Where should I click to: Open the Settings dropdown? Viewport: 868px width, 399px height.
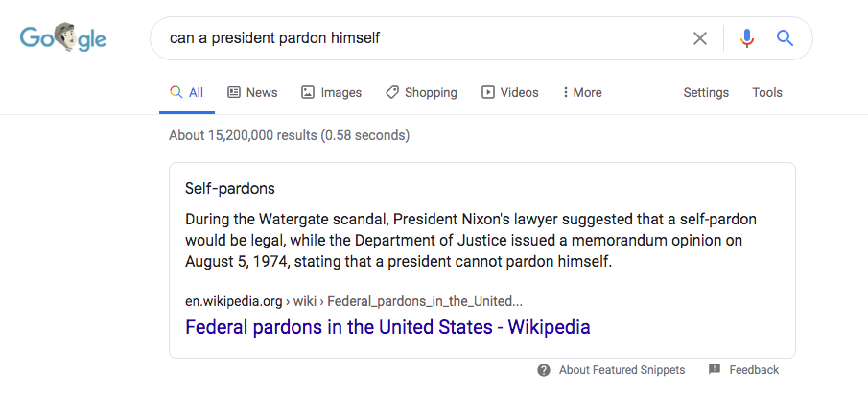tap(706, 92)
